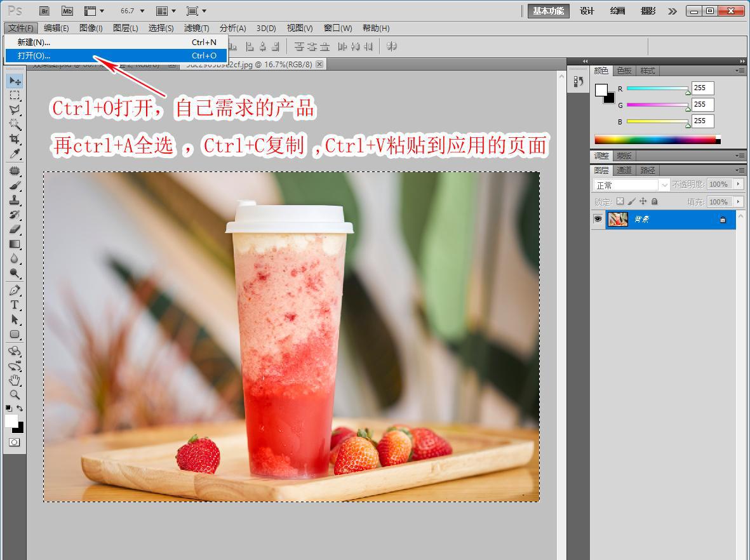The image size is (750, 560).
Task: Swap foreground and background colors
Action: pyautogui.click(x=20, y=408)
